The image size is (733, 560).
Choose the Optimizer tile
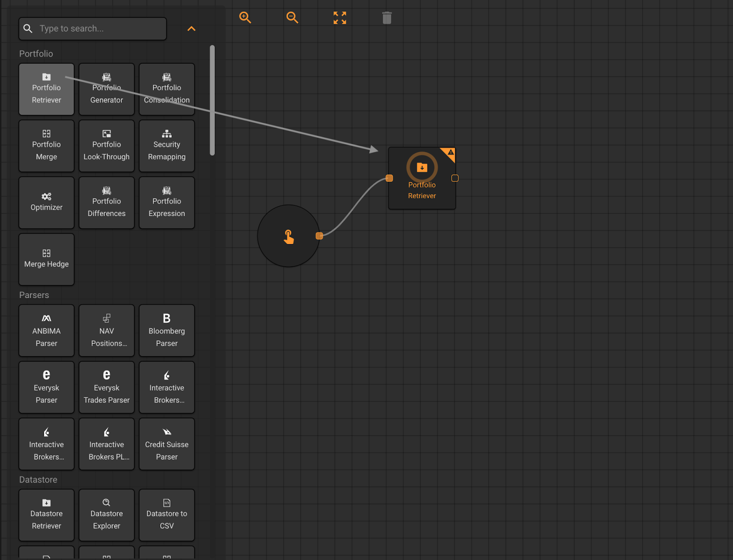[x=46, y=203]
